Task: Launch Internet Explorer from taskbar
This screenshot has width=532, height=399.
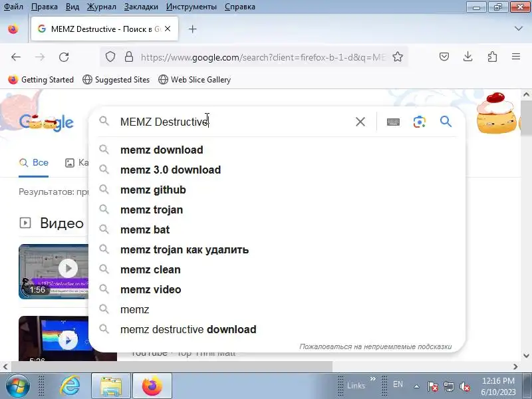Action: click(x=70, y=386)
